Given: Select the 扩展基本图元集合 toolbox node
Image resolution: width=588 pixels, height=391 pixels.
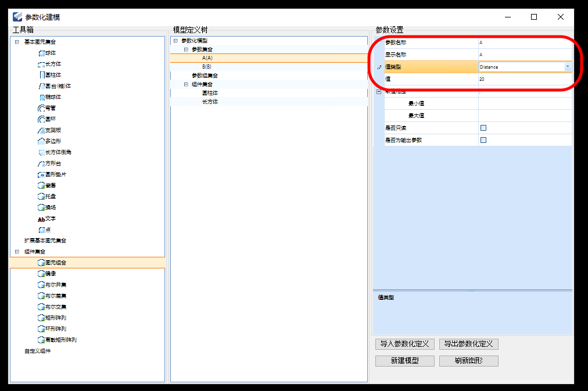Looking at the screenshot, I should coord(45,241).
